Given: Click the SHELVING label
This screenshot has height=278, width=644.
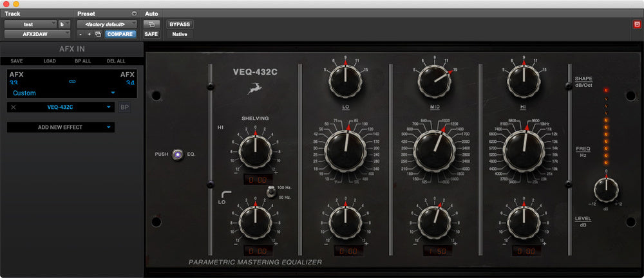Looking at the screenshot, I should [x=255, y=118].
